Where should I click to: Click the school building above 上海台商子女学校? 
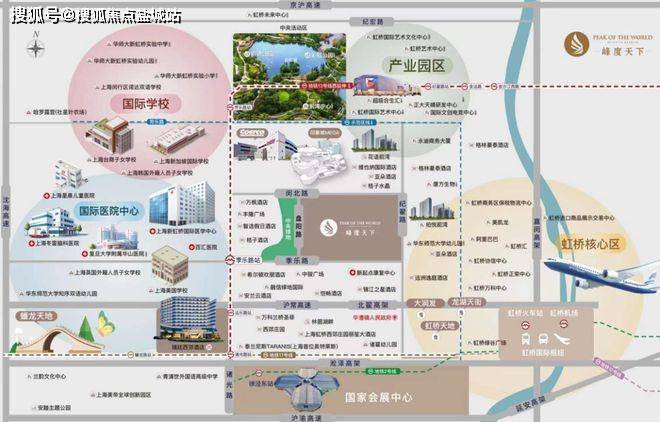tap(110, 135)
